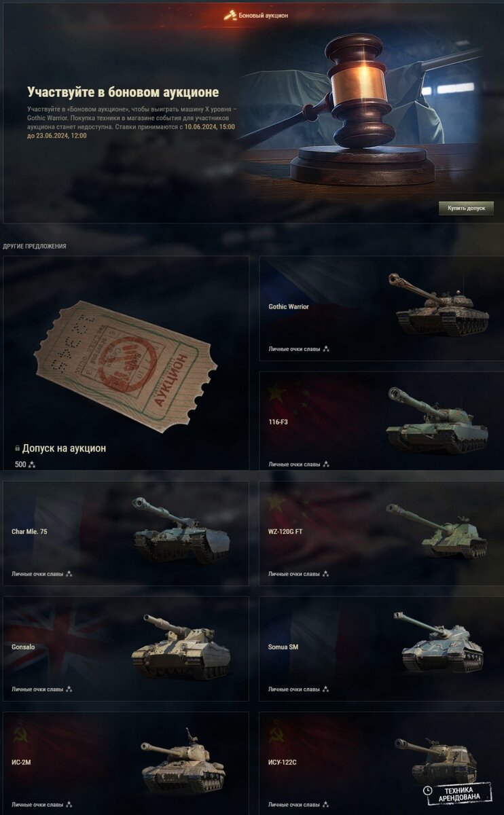Open the Gothic Warrior tank card
The width and height of the screenshot is (504, 815).
(x=382, y=308)
